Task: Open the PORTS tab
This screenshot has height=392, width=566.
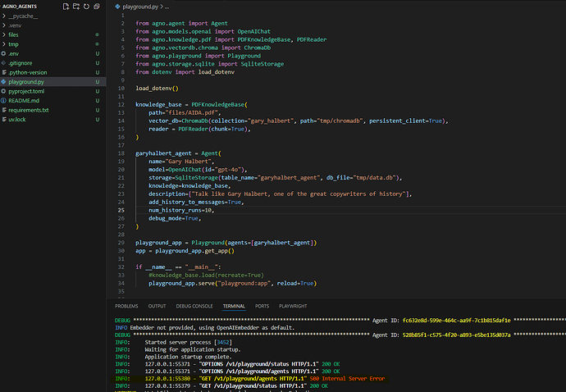Action: [262, 306]
